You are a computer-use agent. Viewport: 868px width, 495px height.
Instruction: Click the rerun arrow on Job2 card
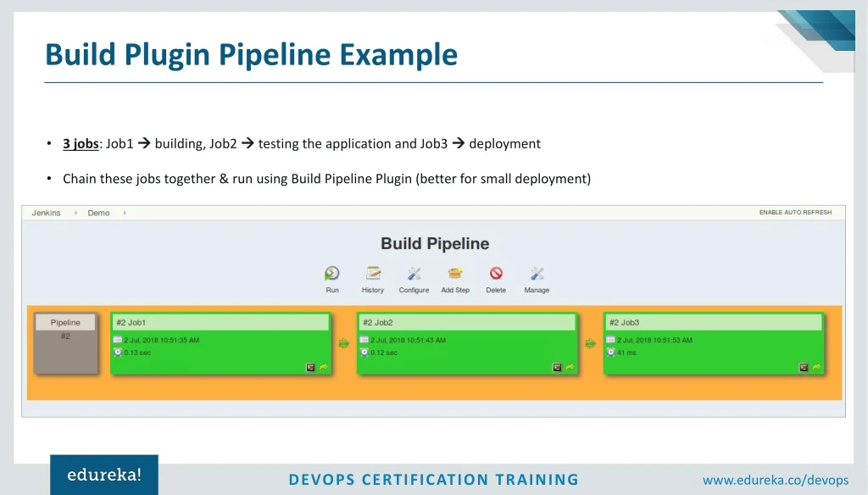[x=570, y=367]
